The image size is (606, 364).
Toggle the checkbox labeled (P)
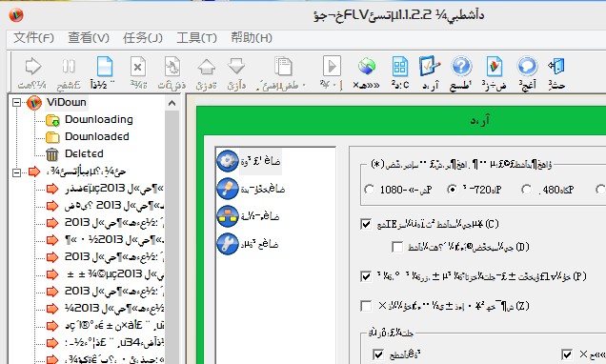click(x=366, y=276)
